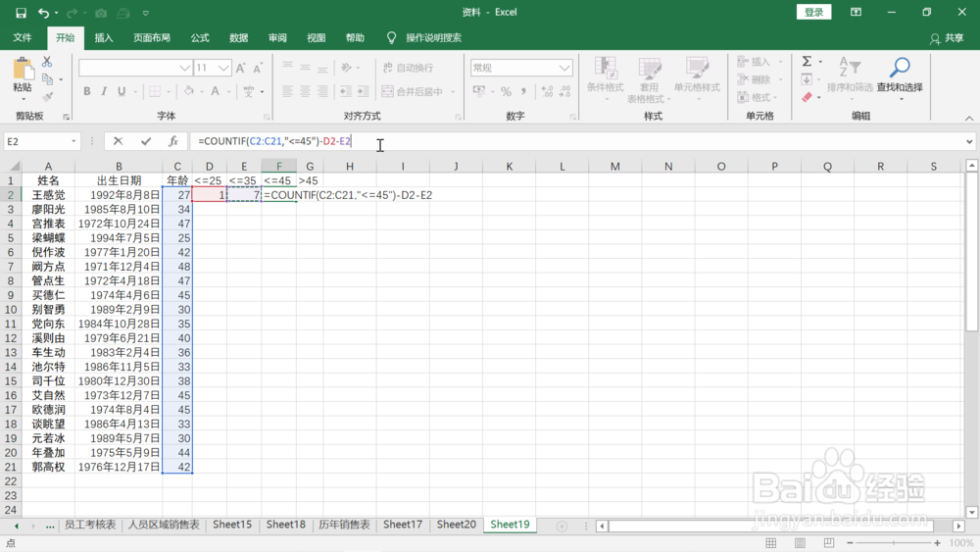Select Normal view in status bar
This screenshot has width=980, height=552.
[771, 542]
